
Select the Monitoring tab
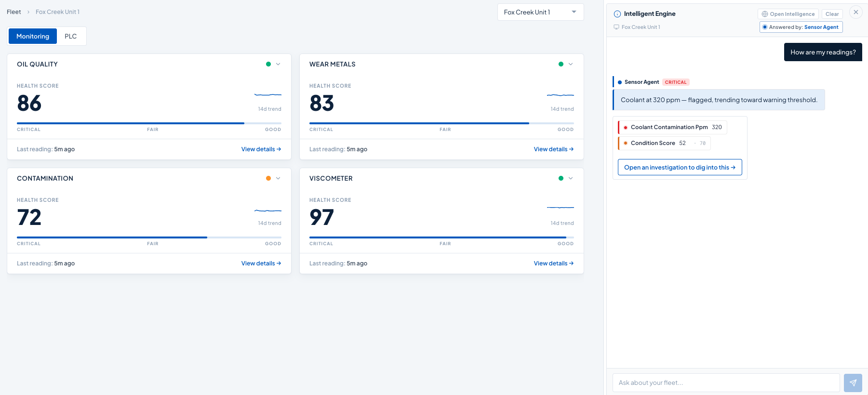[x=33, y=36]
